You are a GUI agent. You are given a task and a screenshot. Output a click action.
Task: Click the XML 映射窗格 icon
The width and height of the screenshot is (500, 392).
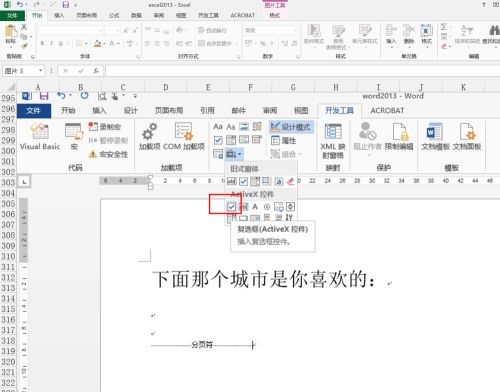[333, 132]
